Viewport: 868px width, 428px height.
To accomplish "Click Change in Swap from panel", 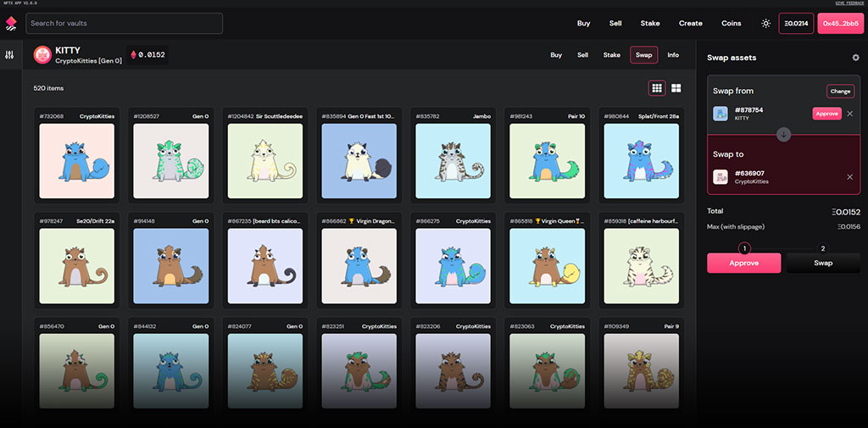I will click(x=840, y=91).
